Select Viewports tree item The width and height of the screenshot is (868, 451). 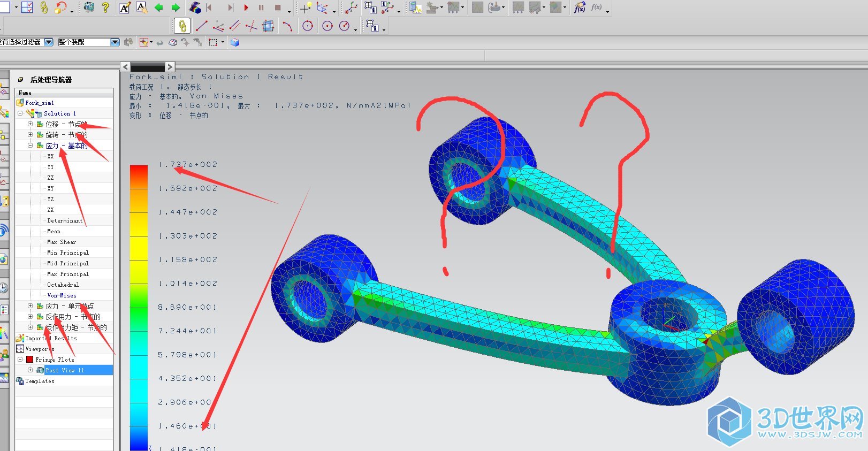click(40, 349)
